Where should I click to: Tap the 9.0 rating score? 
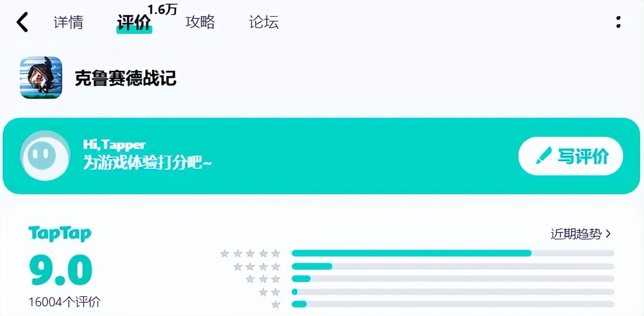pyautogui.click(x=60, y=270)
